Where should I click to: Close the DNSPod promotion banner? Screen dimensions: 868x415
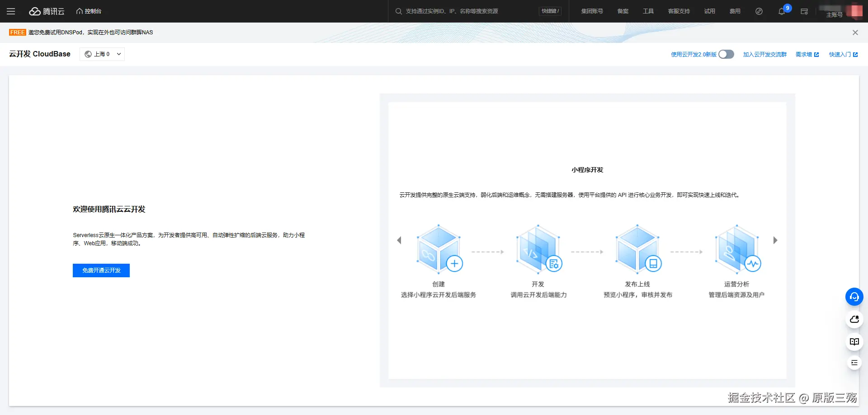[x=855, y=33]
